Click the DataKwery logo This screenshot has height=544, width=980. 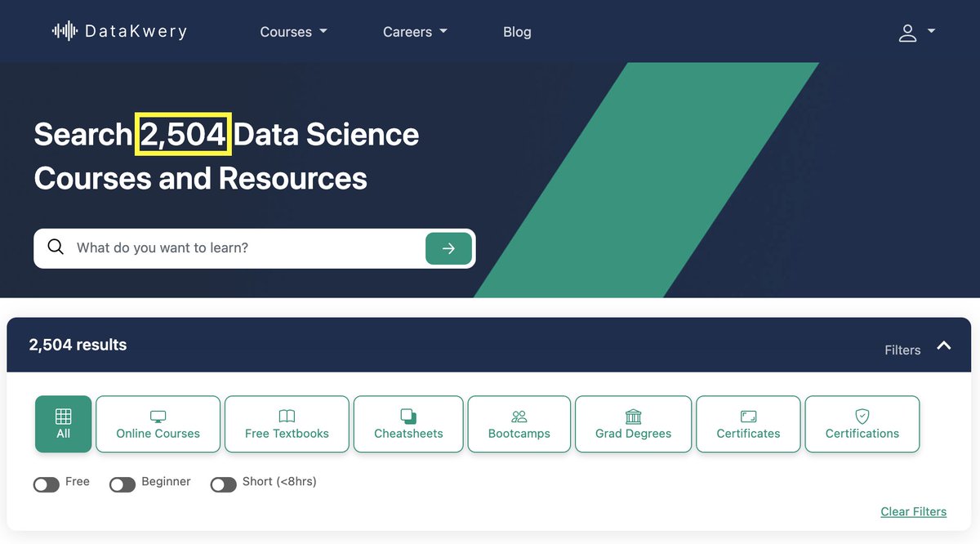[119, 31]
